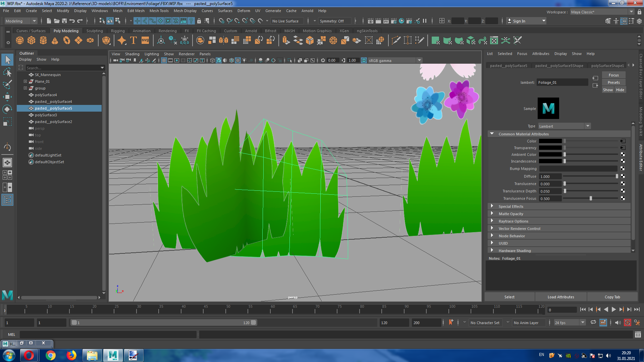Toggle the Auto Keyframe button
The image size is (644, 362).
pos(627,322)
